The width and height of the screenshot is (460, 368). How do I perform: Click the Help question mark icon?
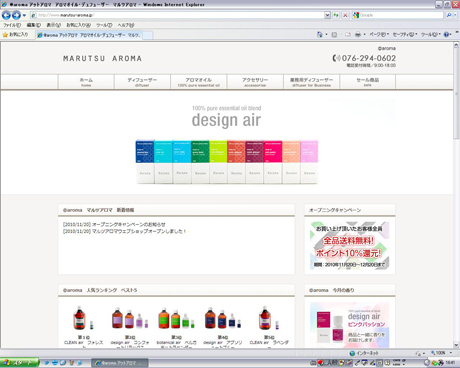(x=446, y=34)
